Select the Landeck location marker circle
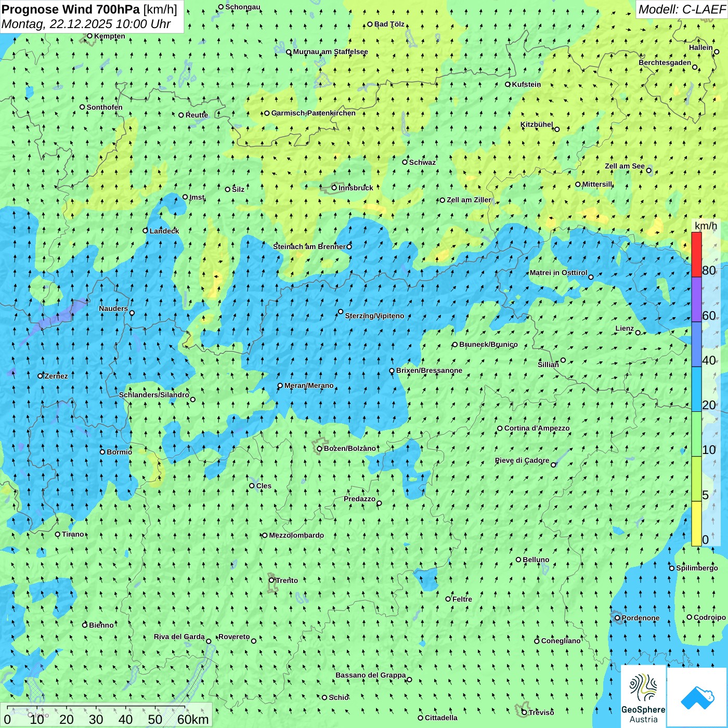Viewport: 728px width, 728px height. (146, 231)
